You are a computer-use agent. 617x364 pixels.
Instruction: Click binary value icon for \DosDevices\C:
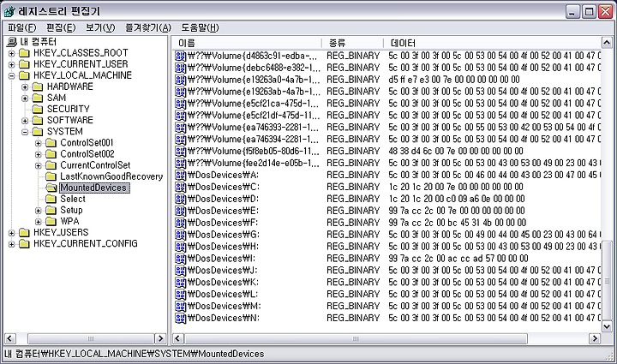pos(180,187)
